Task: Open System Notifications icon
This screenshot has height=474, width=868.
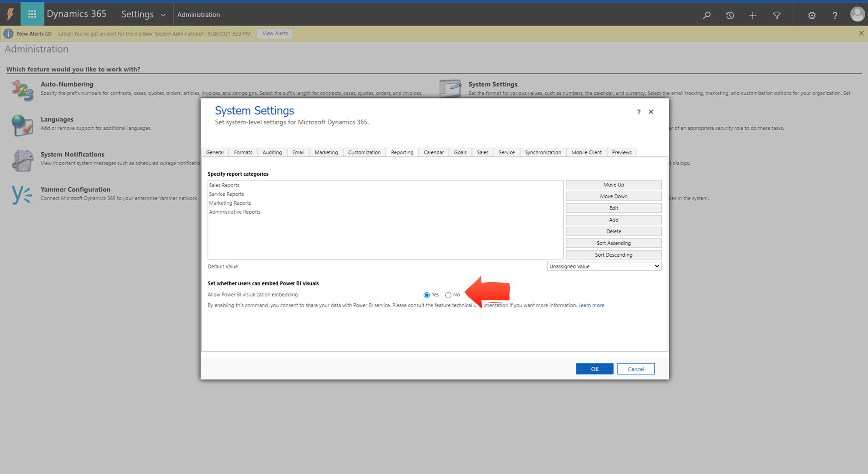Action: click(22, 160)
